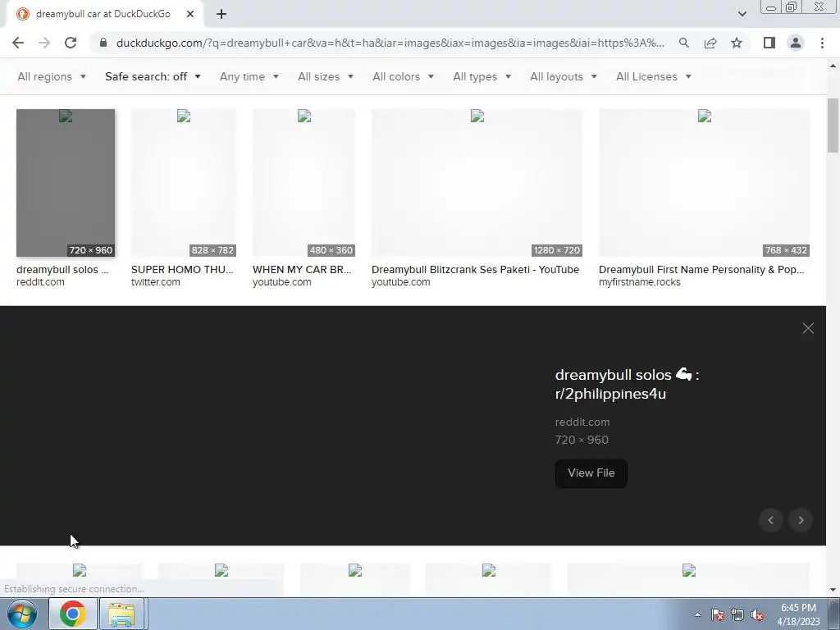This screenshot has height=630, width=840.
Task: Switch to Chrome in the taskbar
Action: coord(73,614)
